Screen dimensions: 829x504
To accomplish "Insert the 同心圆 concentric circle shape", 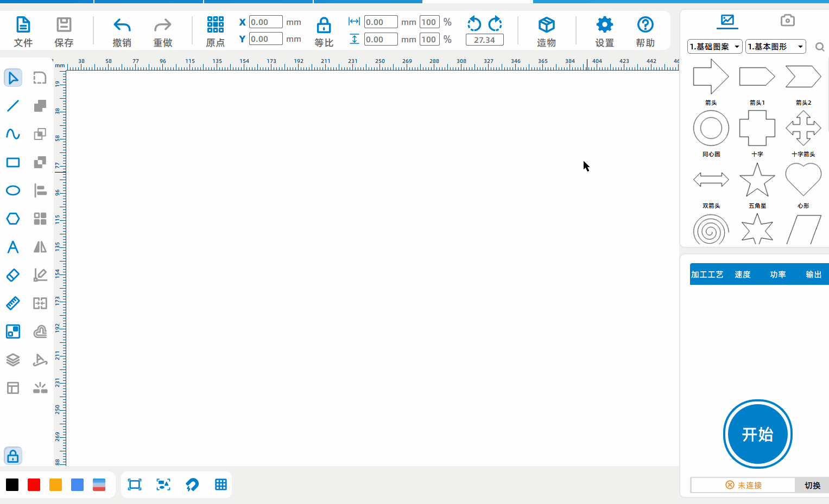I will pos(711,128).
